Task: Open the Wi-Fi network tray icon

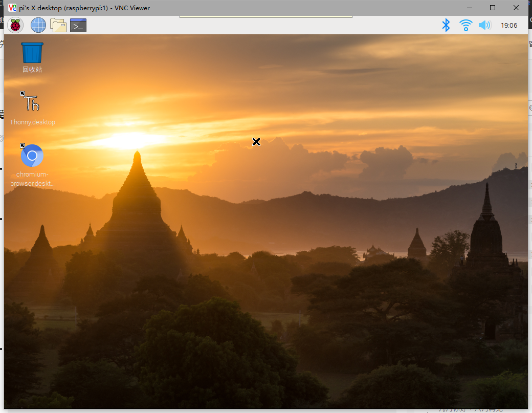Action: click(x=466, y=25)
